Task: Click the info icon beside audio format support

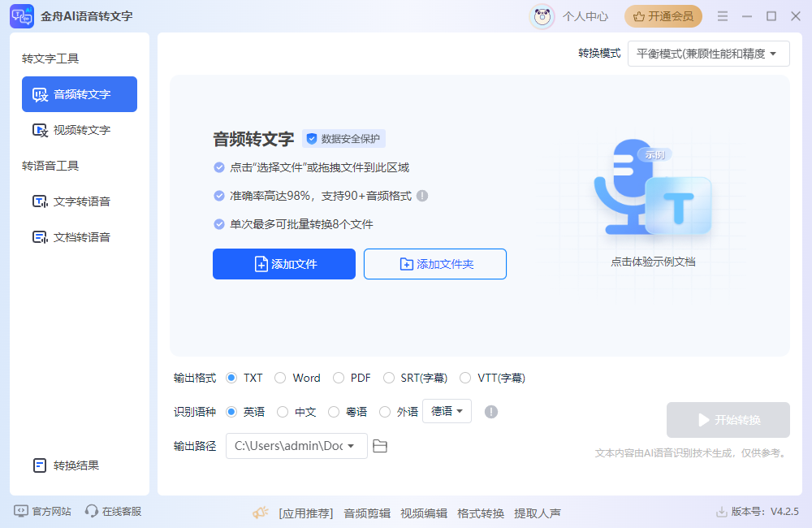Action: [x=422, y=194]
